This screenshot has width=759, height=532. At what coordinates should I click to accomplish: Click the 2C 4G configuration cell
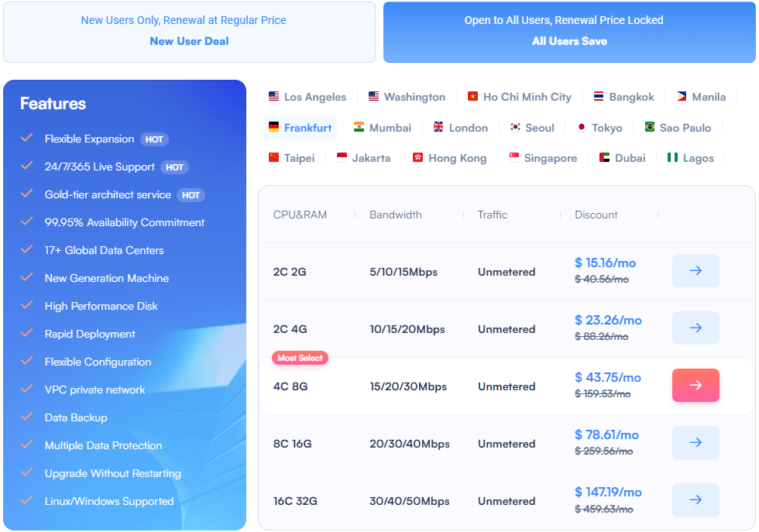(290, 329)
